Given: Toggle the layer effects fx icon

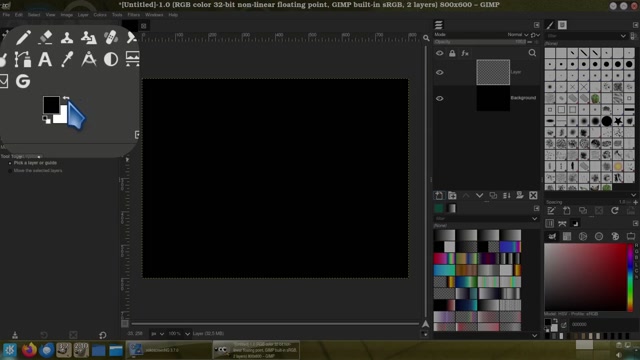Looking at the screenshot, I should coord(465,53).
